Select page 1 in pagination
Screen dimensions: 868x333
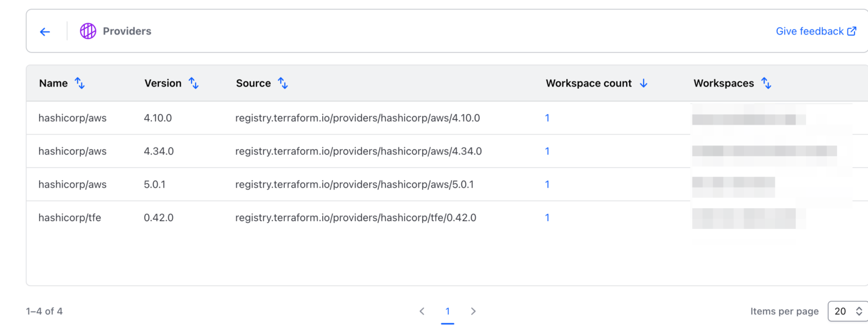pyautogui.click(x=448, y=311)
